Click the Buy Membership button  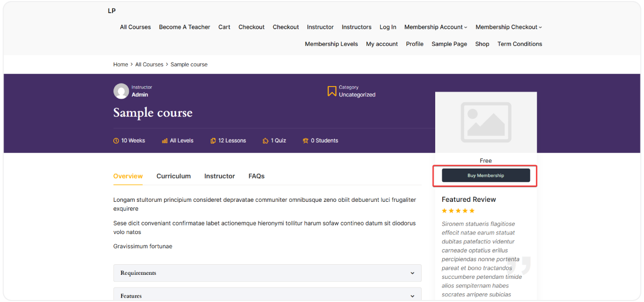click(486, 175)
